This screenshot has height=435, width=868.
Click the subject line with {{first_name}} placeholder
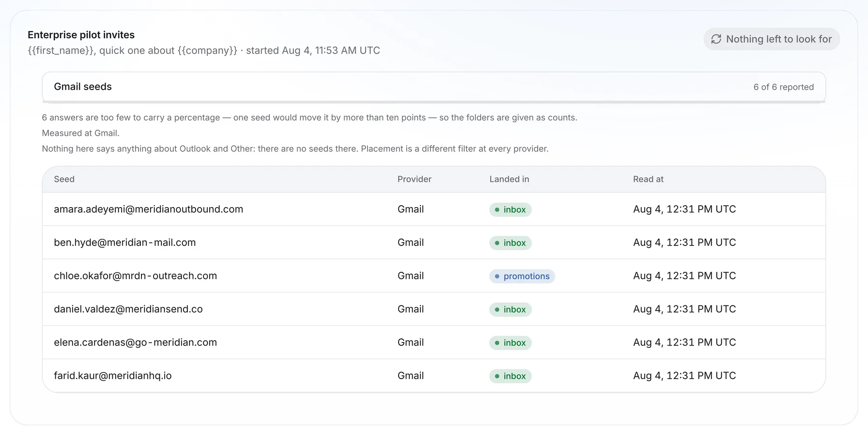click(x=133, y=50)
